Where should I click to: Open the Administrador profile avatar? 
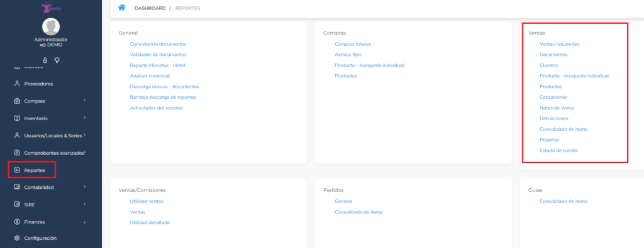pos(51,27)
